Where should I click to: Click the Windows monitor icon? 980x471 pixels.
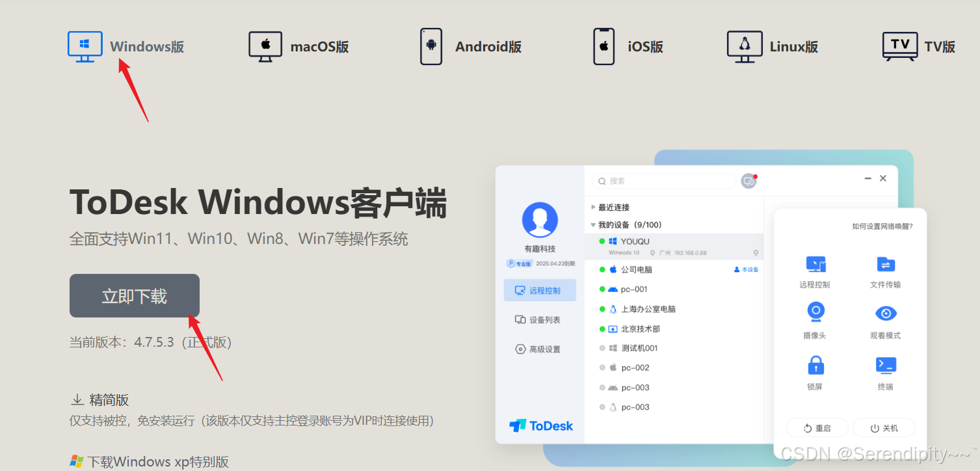pyautogui.click(x=85, y=47)
